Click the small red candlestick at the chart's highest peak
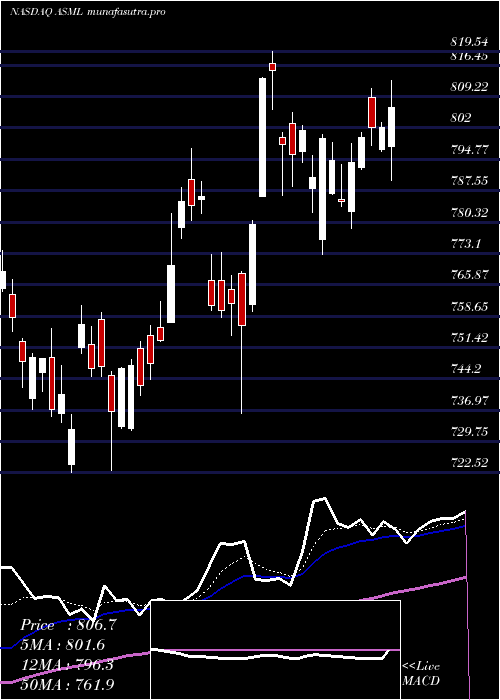 point(272,67)
